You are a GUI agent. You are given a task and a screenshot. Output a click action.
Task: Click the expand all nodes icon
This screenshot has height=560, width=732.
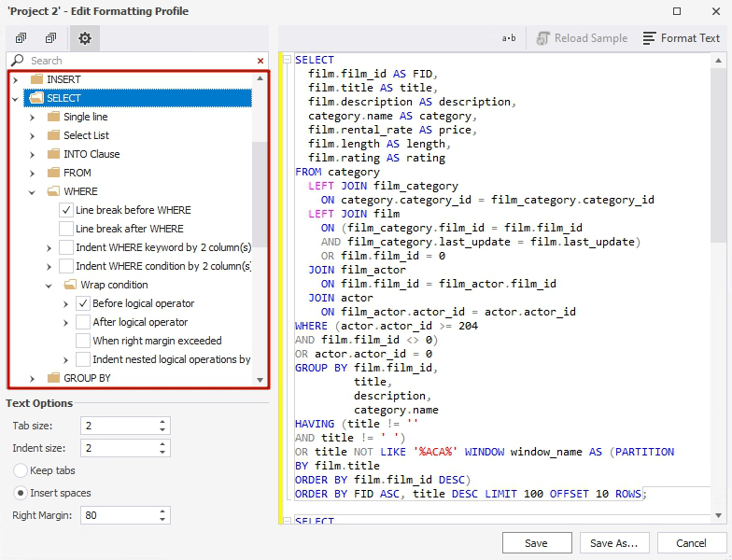click(x=21, y=38)
